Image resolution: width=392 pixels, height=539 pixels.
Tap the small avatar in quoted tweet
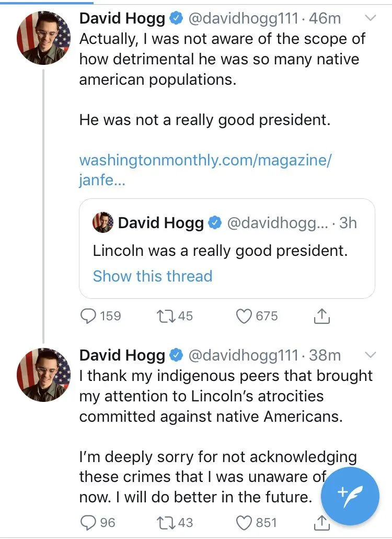pos(103,223)
